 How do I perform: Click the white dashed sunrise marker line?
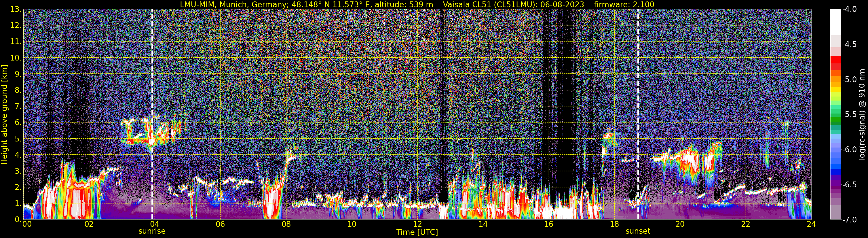click(x=152, y=114)
